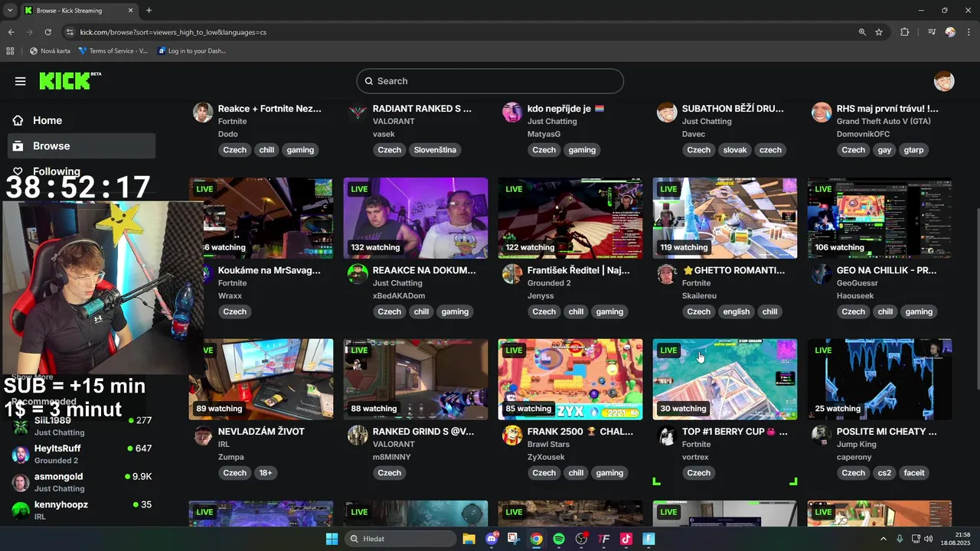Viewport: 980px width, 551px height.
Task: Click DomovnikOFC's channel avatar
Action: [x=822, y=112]
